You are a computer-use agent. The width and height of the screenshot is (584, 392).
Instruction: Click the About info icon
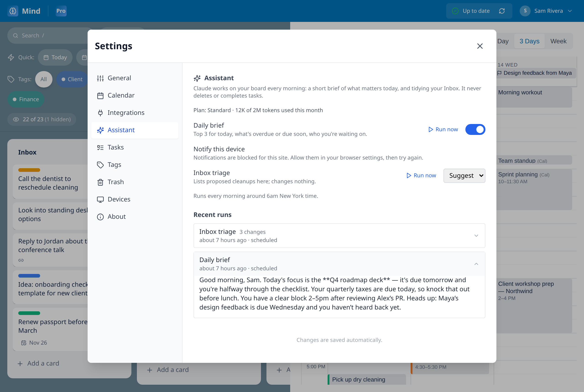click(100, 217)
